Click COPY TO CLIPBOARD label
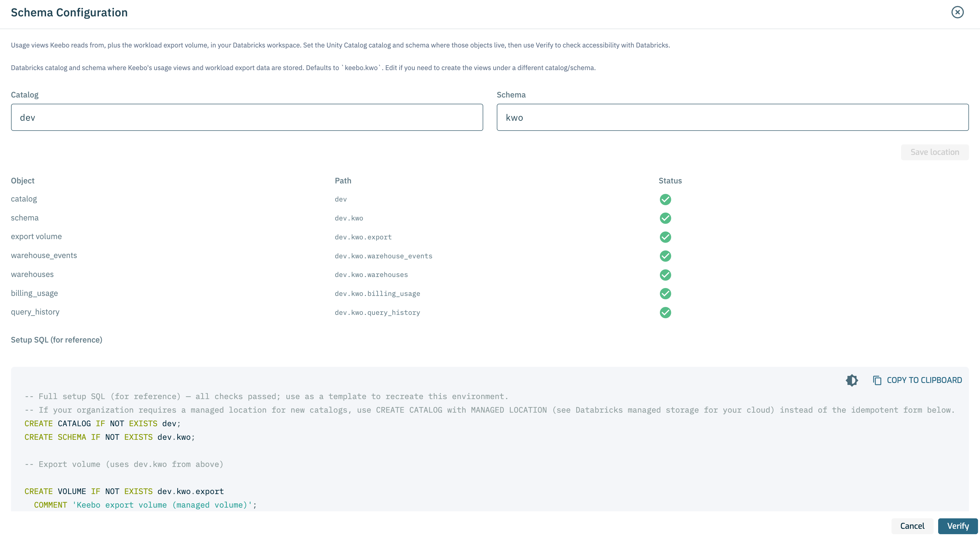Screen dimensions: 980x537 point(924,380)
